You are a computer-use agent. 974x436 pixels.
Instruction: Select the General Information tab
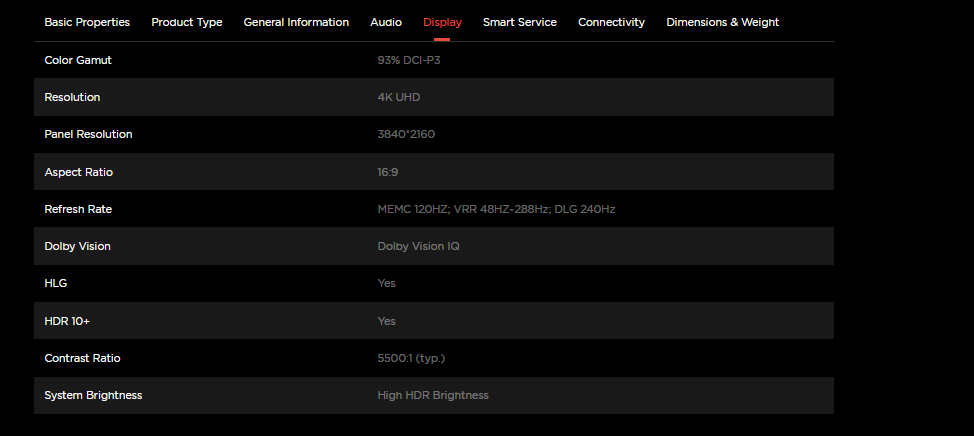coord(296,22)
